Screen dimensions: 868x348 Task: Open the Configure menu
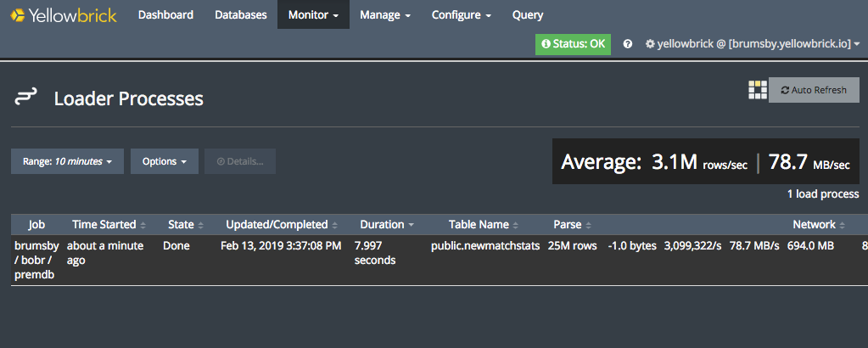tap(461, 14)
